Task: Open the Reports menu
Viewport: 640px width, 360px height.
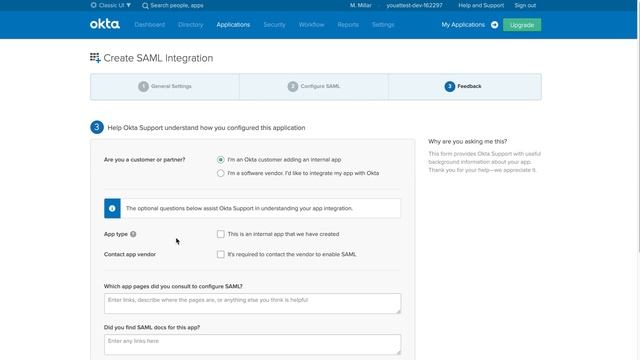Action: 348,25
